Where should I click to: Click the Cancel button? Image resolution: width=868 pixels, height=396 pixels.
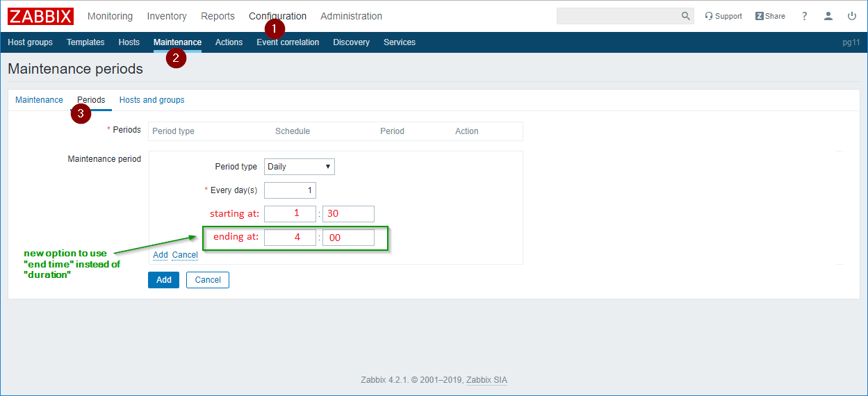pos(208,280)
